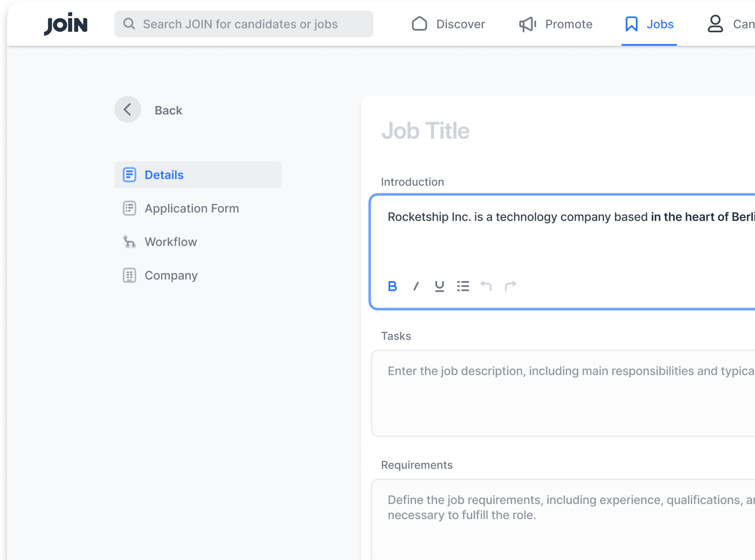Image resolution: width=755 pixels, height=560 pixels.
Task: Redo the last edit in Introduction
Action: 510,286
